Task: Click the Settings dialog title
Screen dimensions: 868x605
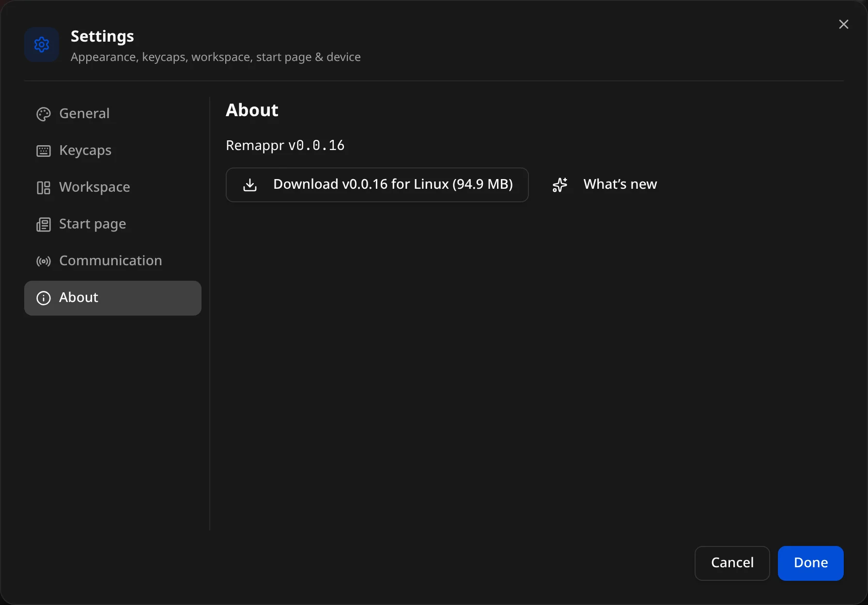Action: click(x=102, y=36)
